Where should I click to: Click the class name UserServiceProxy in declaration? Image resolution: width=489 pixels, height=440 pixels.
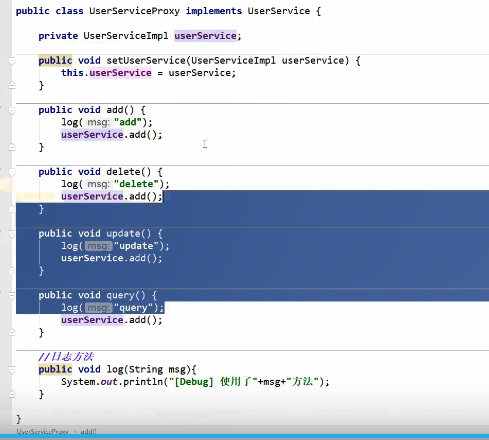pyautogui.click(x=134, y=11)
